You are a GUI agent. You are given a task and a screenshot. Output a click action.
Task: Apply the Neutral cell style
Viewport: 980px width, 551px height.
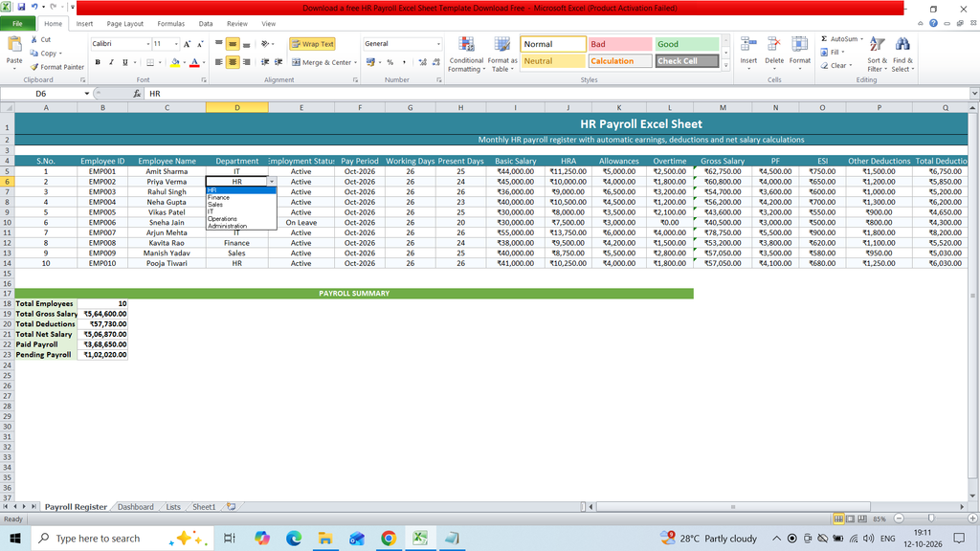[x=552, y=60]
